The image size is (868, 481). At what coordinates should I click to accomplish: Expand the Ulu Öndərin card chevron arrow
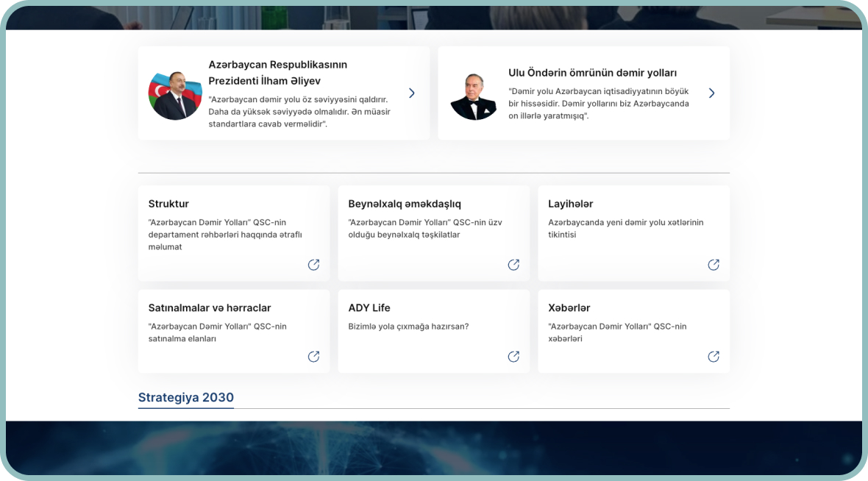711,93
